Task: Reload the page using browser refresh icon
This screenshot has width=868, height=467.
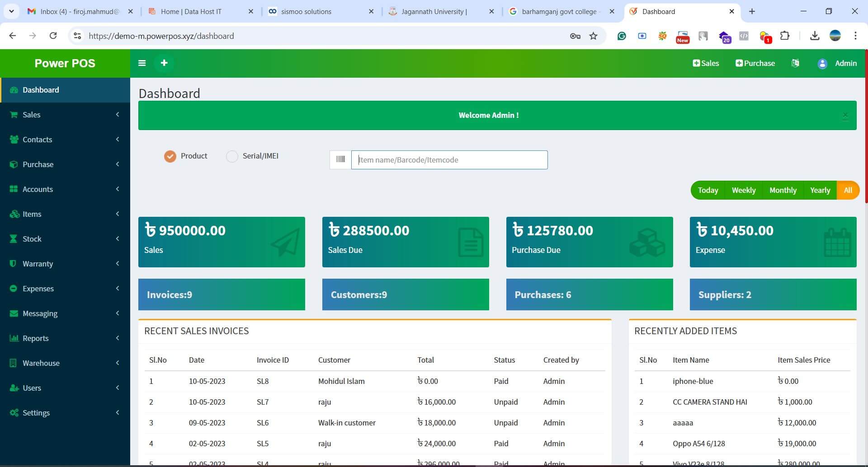Action: 53,36
